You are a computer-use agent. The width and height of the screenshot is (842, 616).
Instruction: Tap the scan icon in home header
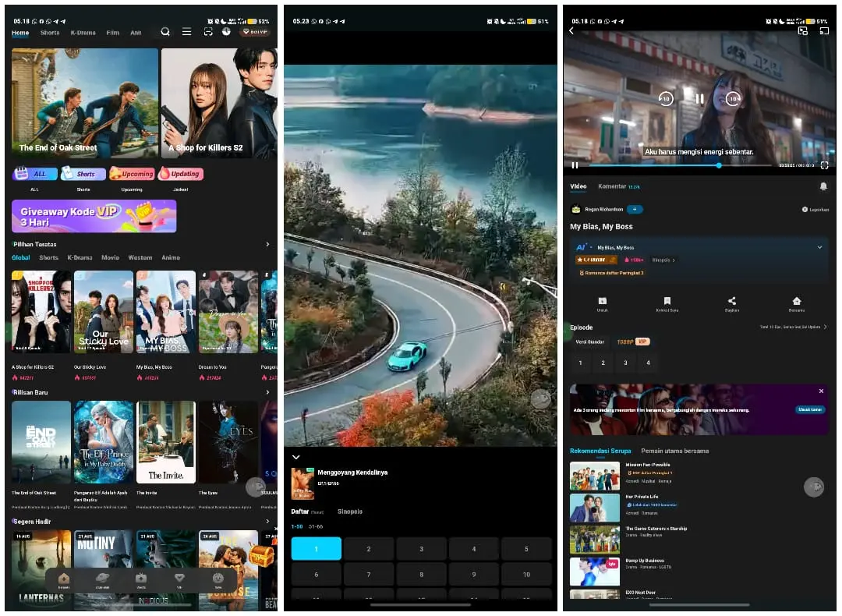208,32
